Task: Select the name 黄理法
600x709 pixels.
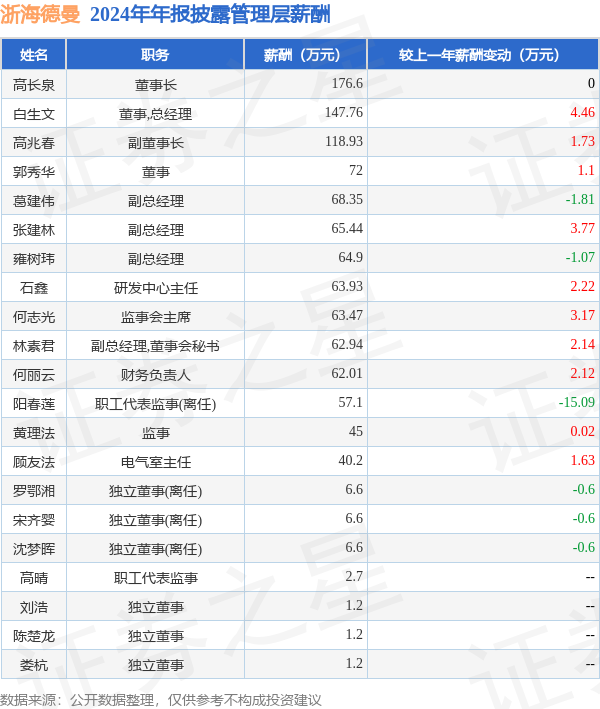Action: [34, 432]
